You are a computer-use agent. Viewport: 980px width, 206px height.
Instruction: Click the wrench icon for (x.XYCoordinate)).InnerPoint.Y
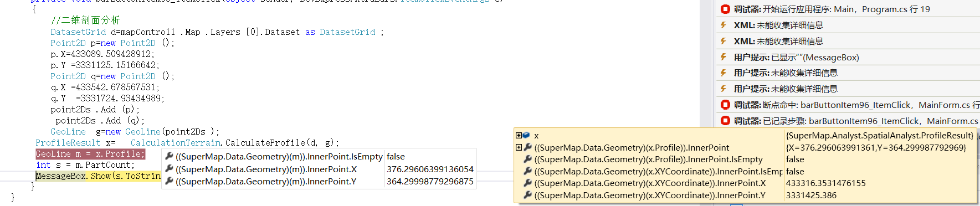coord(528,195)
